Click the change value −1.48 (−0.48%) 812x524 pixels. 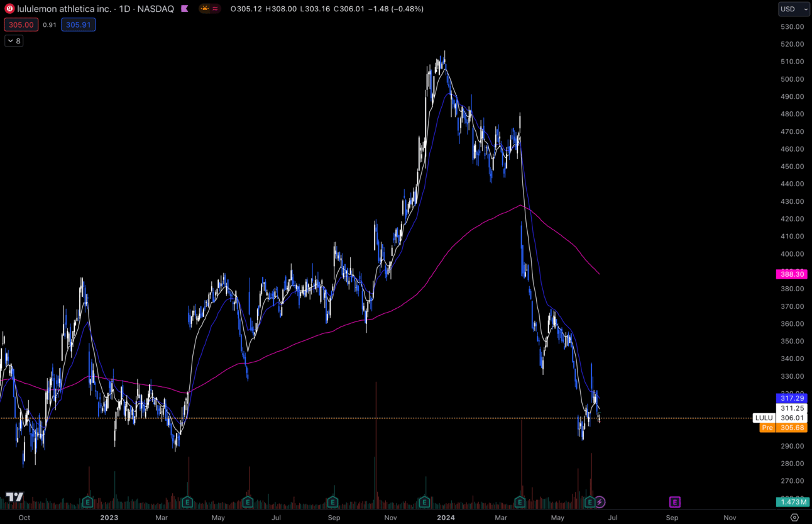click(396, 9)
